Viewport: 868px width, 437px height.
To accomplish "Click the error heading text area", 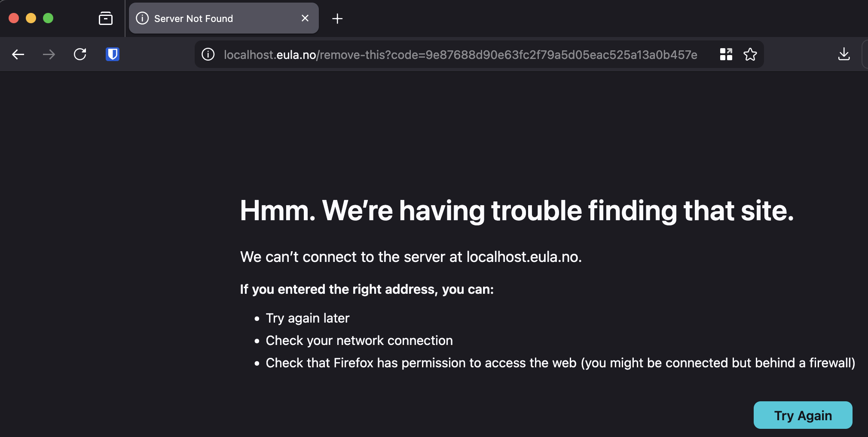I will point(516,211).
